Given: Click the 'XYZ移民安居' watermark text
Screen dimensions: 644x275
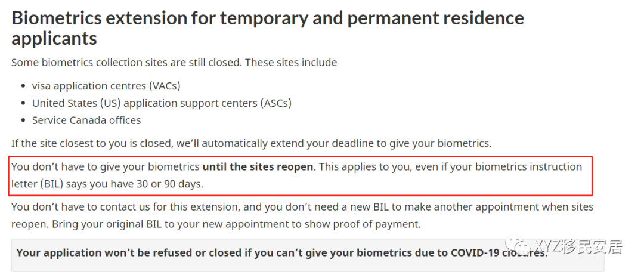Looking at the screenshot, I should 580,246.
